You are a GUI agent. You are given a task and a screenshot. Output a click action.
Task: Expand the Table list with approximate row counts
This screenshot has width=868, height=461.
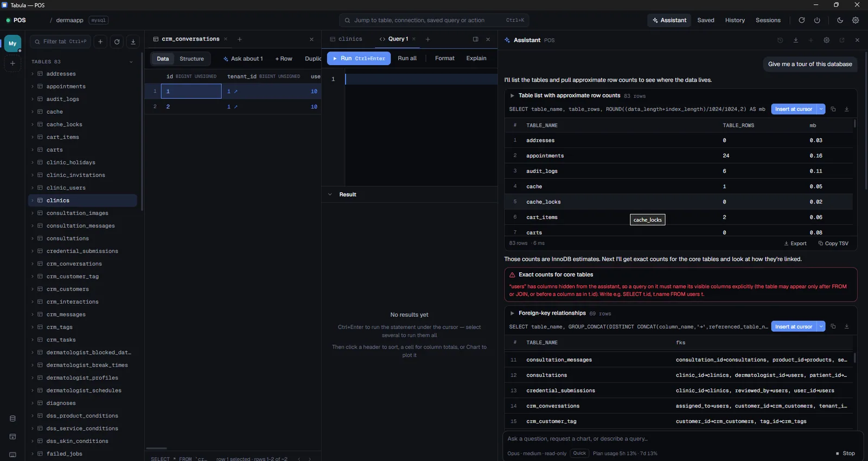coord(512,96)
